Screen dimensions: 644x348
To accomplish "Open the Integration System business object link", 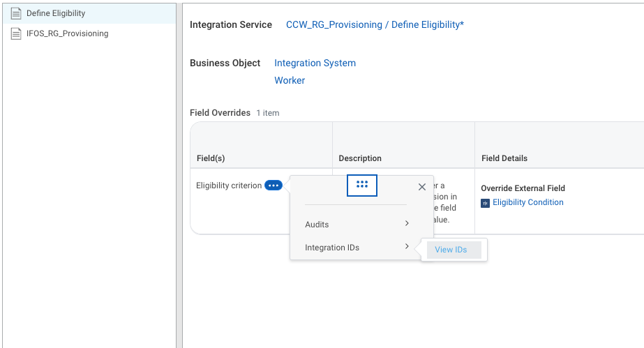I will [x=315, y=63].
